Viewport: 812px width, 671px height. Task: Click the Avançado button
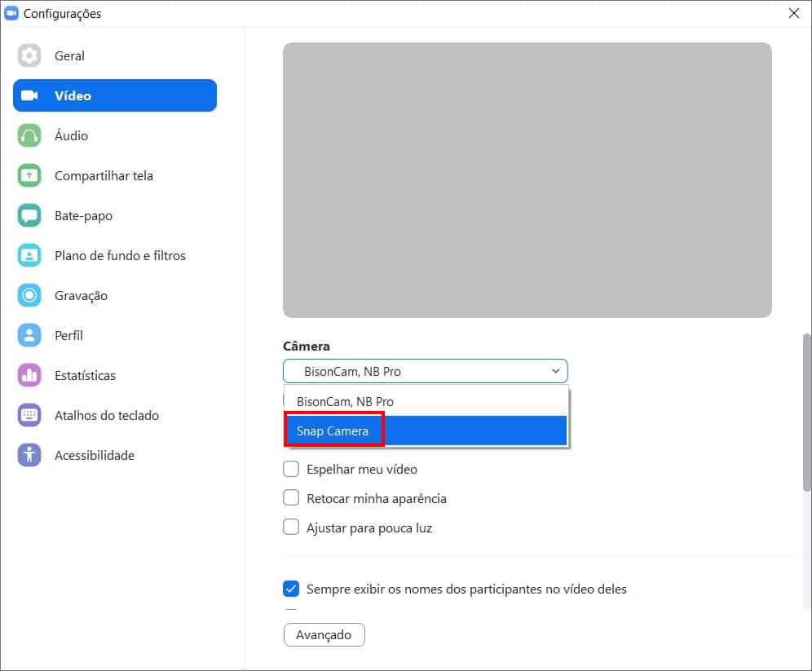[324, 635]
